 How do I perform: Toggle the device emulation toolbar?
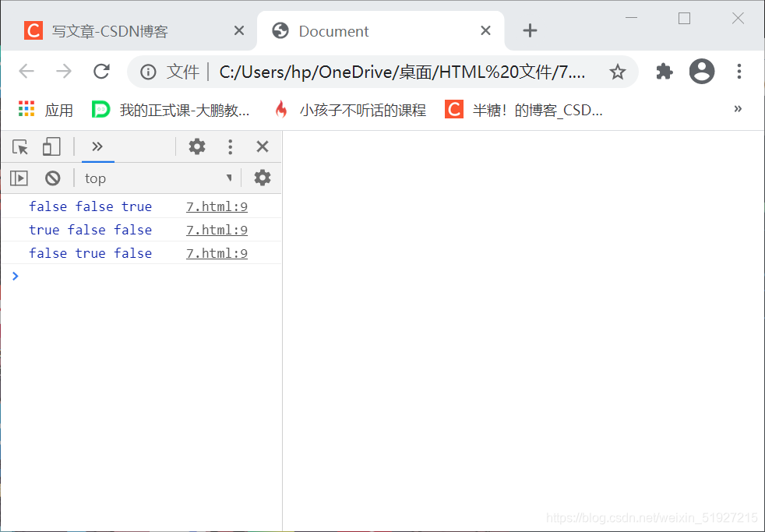51,146
